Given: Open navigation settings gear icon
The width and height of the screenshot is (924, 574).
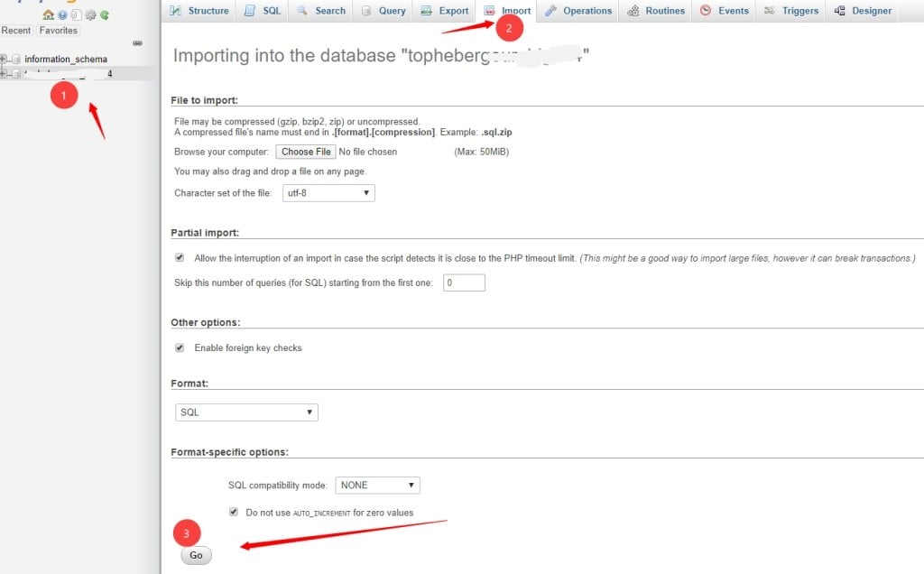Looking at the screenshot, I should coord(90,14).
